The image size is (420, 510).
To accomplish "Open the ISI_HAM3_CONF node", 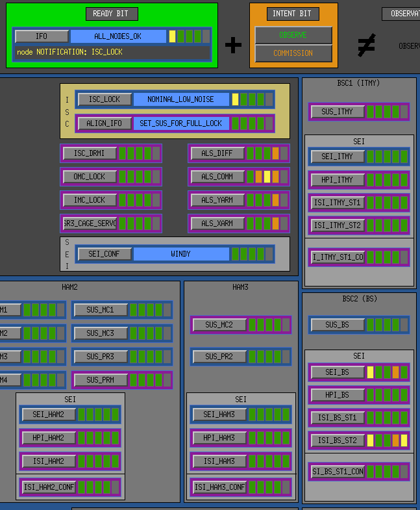I will pyautogui.click(x=219, y=487).
